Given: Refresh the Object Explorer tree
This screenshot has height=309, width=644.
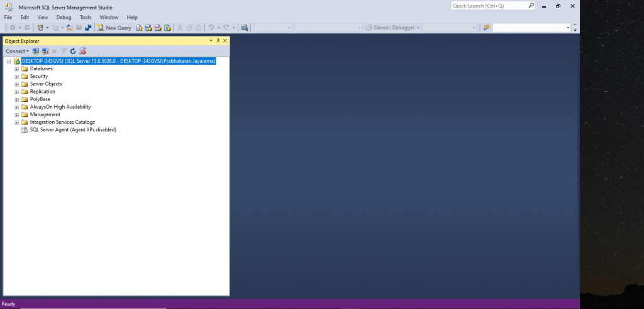Looking at the screenshot, I should pyautogui.click(x=73, y=51).
